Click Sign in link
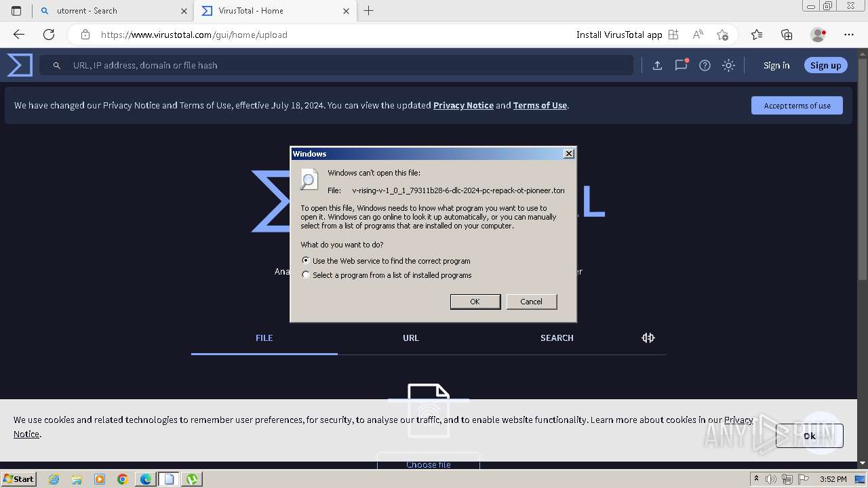Image resolution: width=868 pixels, height=488 pixels. click(776, 65)
